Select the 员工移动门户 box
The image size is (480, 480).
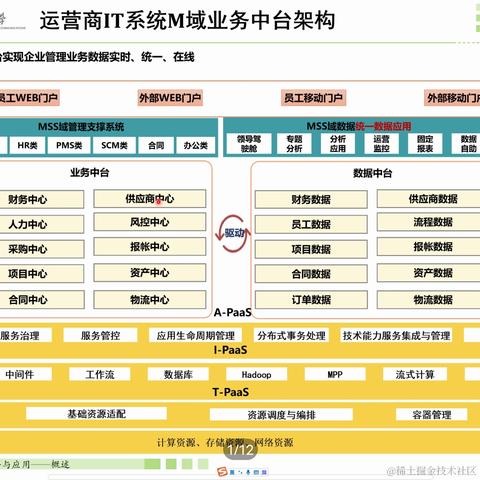coord(313,98)
